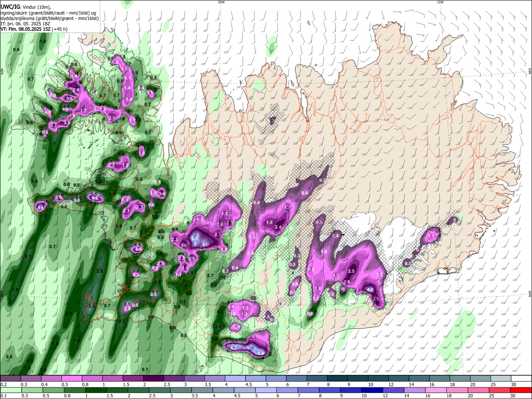Click the bright red swatch after 30 in lower legend

click(x=521, y=390)
